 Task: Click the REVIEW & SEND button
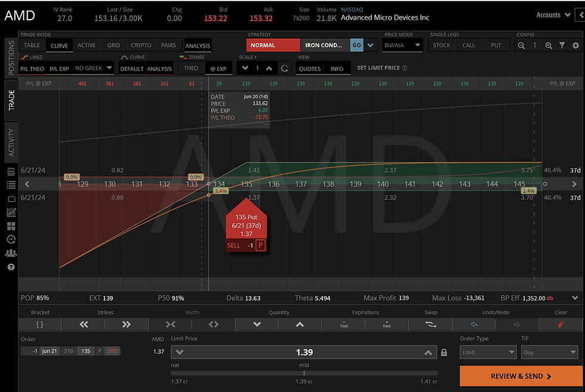[521, 376]
